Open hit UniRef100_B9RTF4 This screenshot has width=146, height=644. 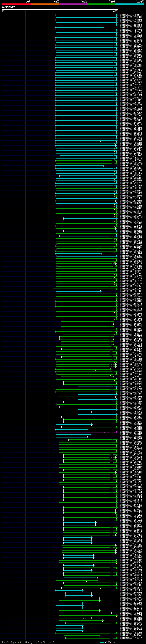coord(131,25)
